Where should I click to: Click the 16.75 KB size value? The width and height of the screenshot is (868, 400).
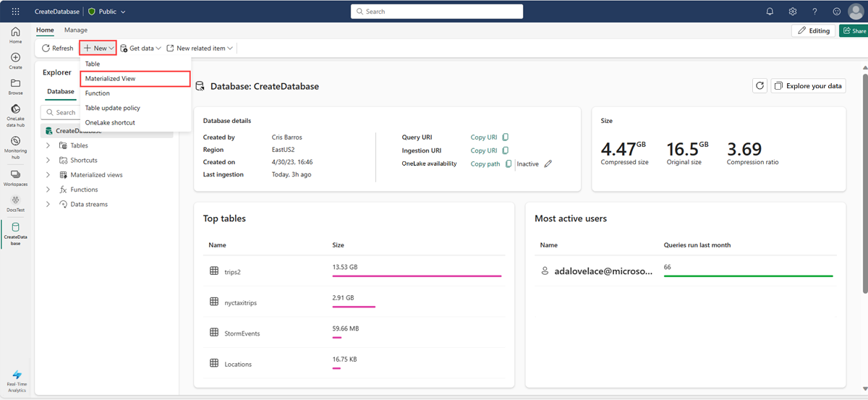(344, 359)
